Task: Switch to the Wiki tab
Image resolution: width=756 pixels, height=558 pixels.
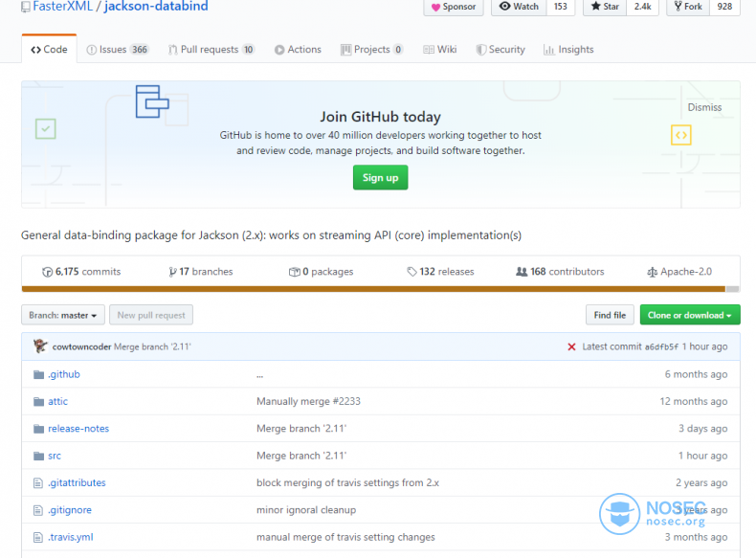Action: point(439,49)
